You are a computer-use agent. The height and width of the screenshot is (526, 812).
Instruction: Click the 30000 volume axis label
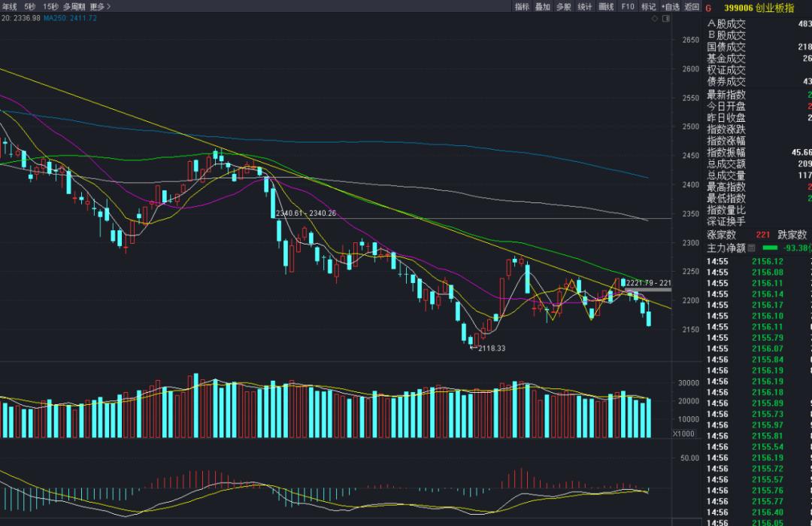point(689,383)
